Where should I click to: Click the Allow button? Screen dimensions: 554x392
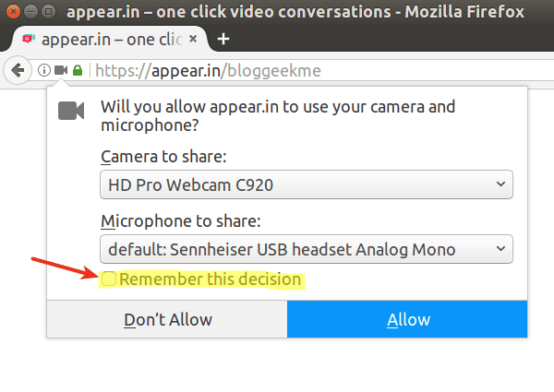click(x=407, y=319)
